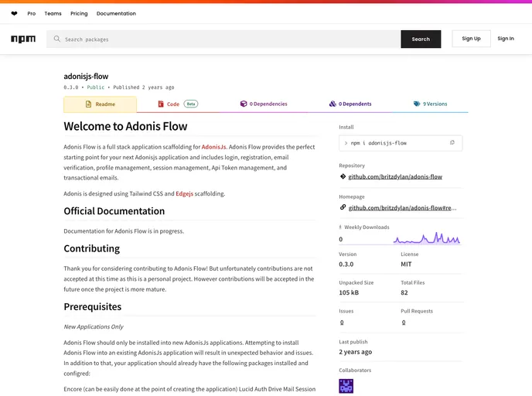Image resolution: width=532 pixels, height=396 pixels.
Task: Open the collaborator avatar
Action: coord(346,386)
